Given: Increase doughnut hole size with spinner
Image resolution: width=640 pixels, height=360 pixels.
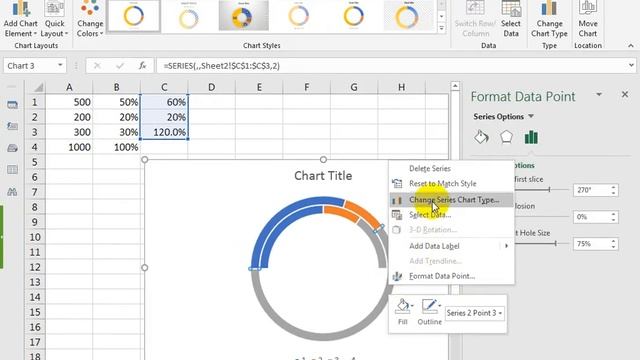Looking at the screenshot, I should point(613,241).
